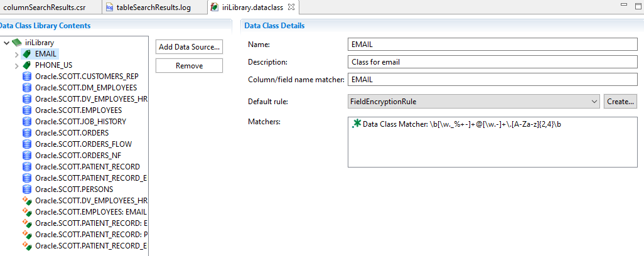
Task: Expand the PHONE_US data class node
Action: 16,65
